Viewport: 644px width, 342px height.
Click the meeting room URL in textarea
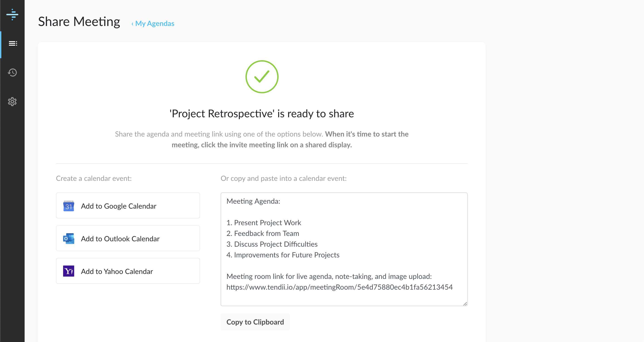[x=339, y=287]
